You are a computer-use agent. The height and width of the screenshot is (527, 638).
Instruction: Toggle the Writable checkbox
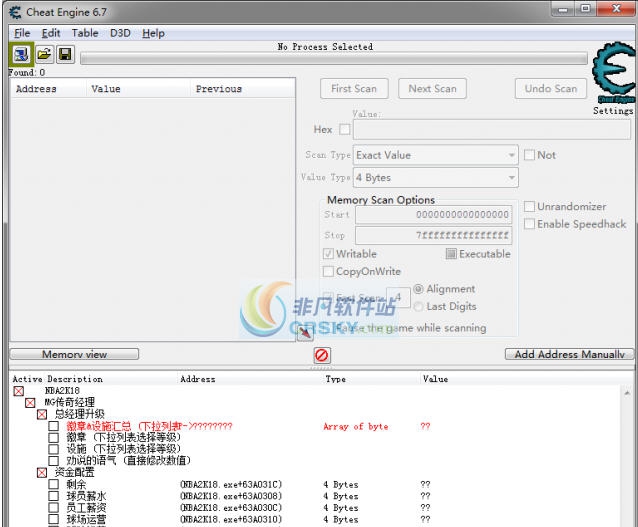328,254
